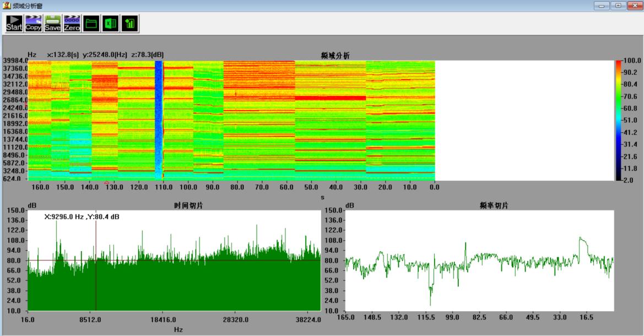Click the red crosshair intersection in time slice plot
Screen dimensions: 644x336
(x=96, y=260)
